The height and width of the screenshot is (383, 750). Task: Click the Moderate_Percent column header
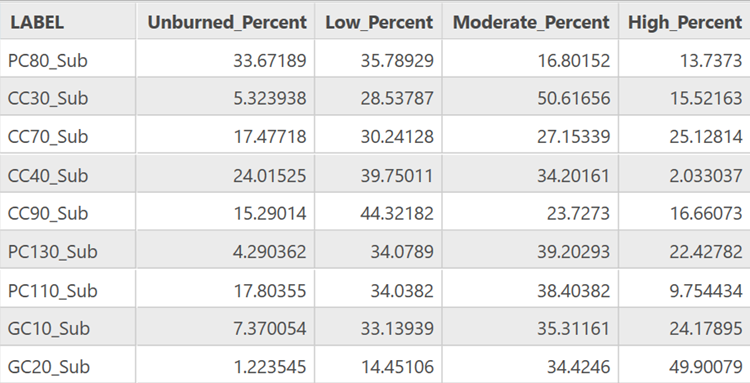530,22
